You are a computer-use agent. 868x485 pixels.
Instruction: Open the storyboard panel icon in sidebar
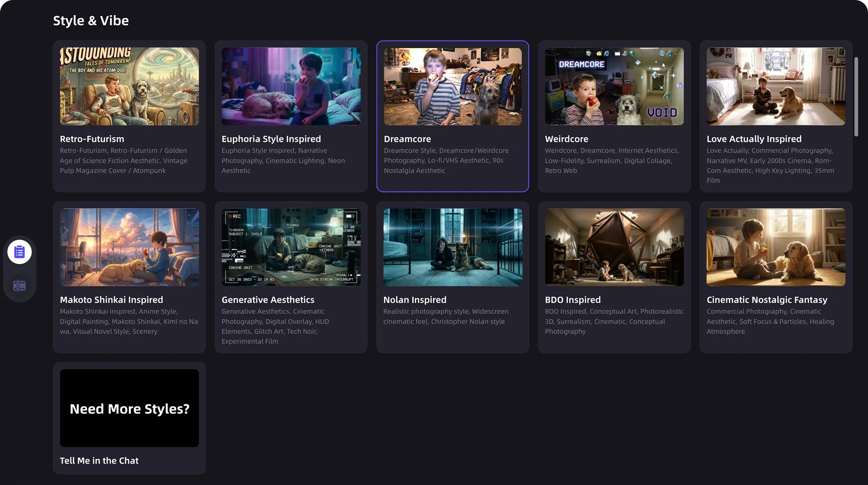click(x=19, y=285)
